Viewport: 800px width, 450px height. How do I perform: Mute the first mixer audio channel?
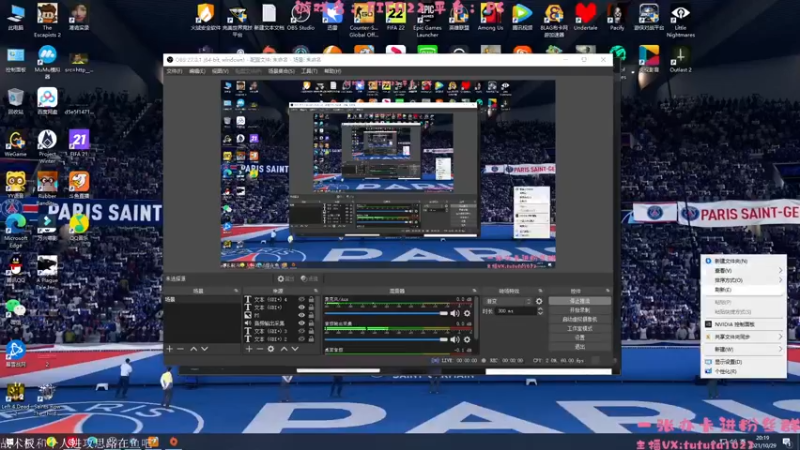(x=455, y=313)
